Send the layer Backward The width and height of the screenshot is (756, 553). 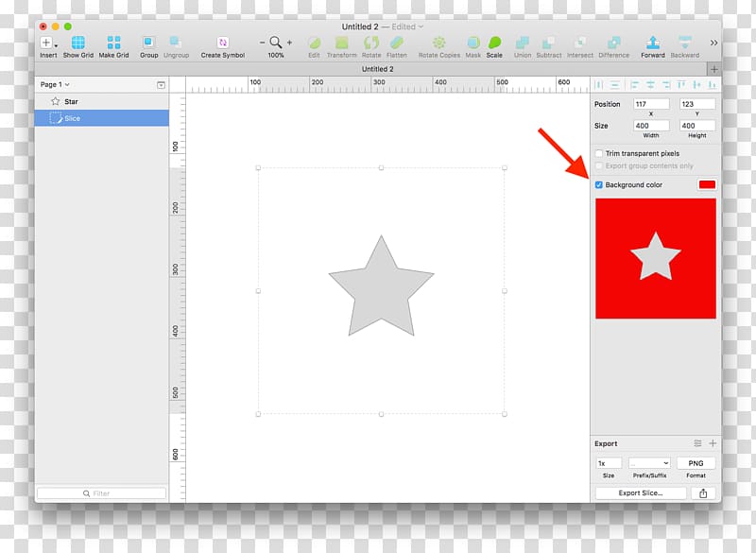click(x=684, y=43)
